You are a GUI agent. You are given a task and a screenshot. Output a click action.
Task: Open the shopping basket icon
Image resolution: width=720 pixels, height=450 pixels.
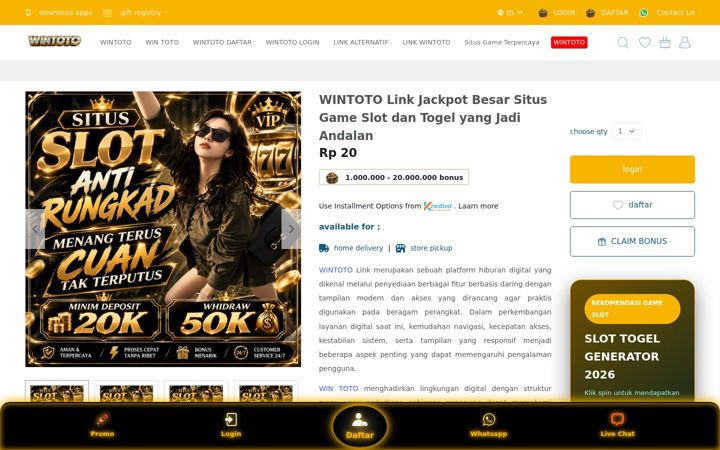(x=665, y=42)
